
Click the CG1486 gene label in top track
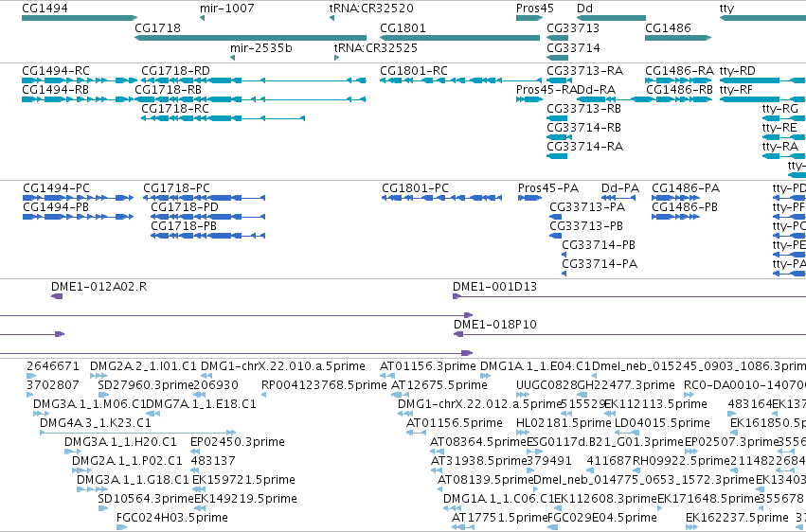pyautogui.click(x=668, y=27)
